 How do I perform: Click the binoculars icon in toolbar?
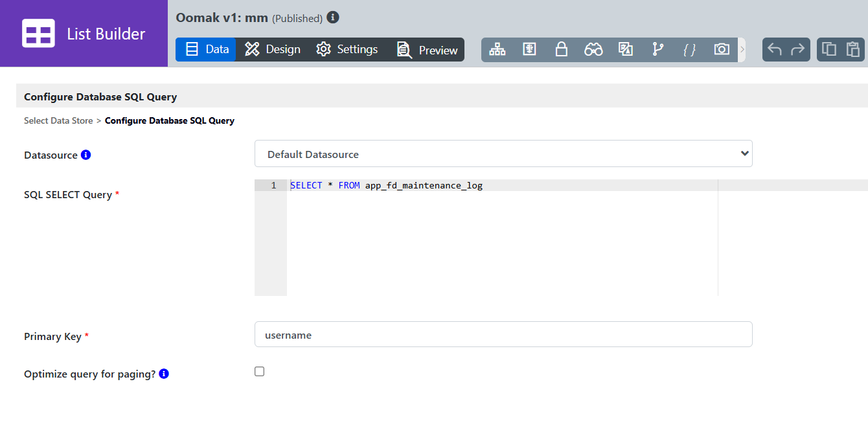[593, 50]
